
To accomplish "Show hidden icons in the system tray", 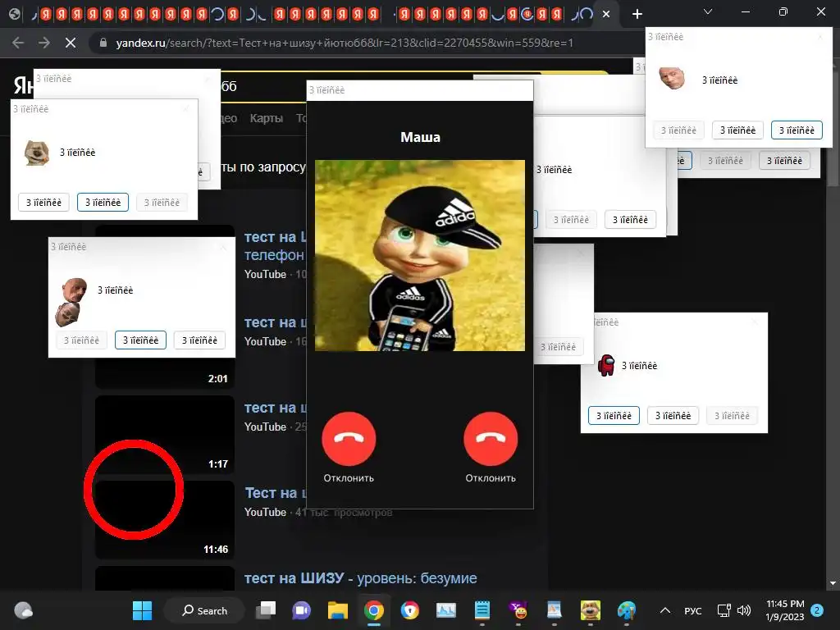I will (x=664, y=610).
